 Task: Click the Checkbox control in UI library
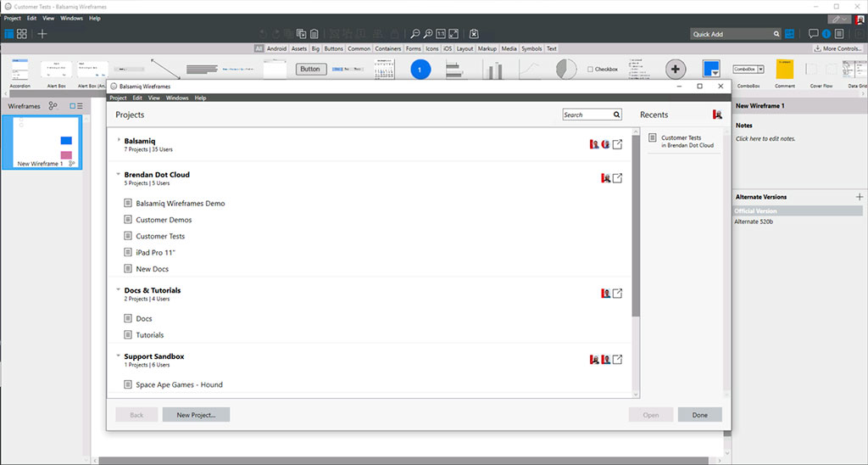[603, 70]
